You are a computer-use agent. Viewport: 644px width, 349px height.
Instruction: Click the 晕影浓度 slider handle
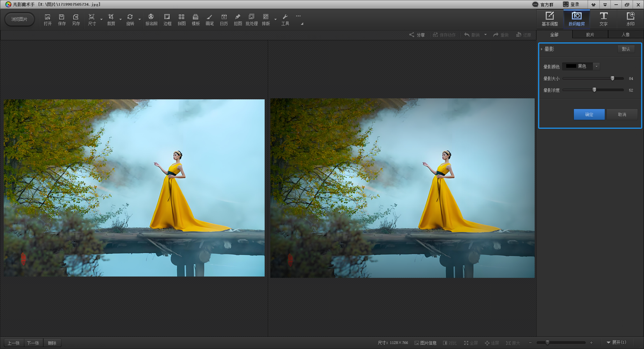[x=594, y=90]
